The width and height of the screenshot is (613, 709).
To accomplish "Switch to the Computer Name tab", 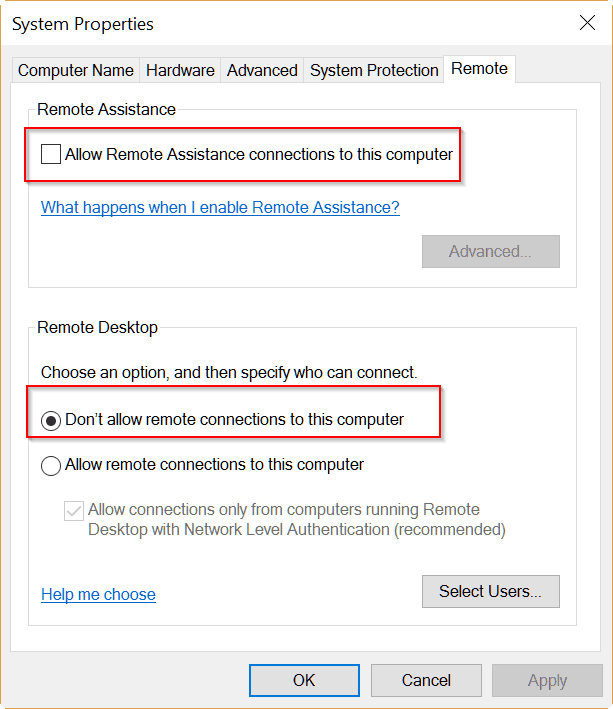I will pyautogui.click(x=76, y=71).
